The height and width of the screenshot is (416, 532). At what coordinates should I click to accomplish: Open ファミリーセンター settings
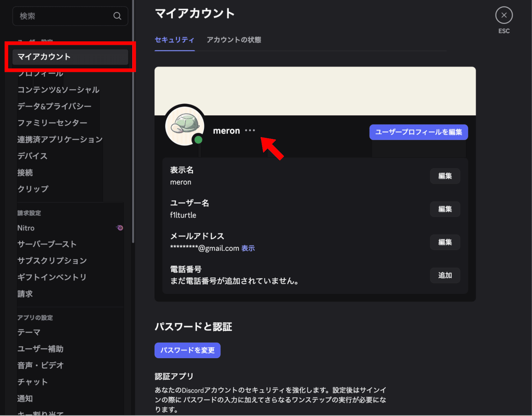click(52, 123)
